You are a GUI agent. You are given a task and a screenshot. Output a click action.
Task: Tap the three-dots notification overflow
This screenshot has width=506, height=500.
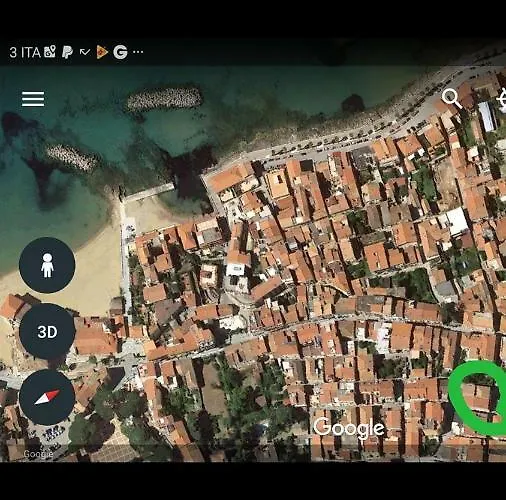(x=138, y=52)
